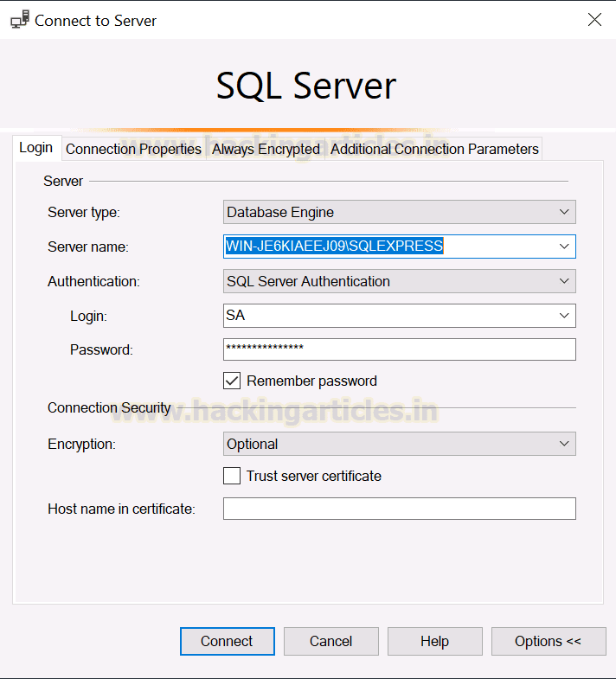The width and height of the screenshot is (616, 679).
Task: Click the Cancel button
Action: coord(331,641)
